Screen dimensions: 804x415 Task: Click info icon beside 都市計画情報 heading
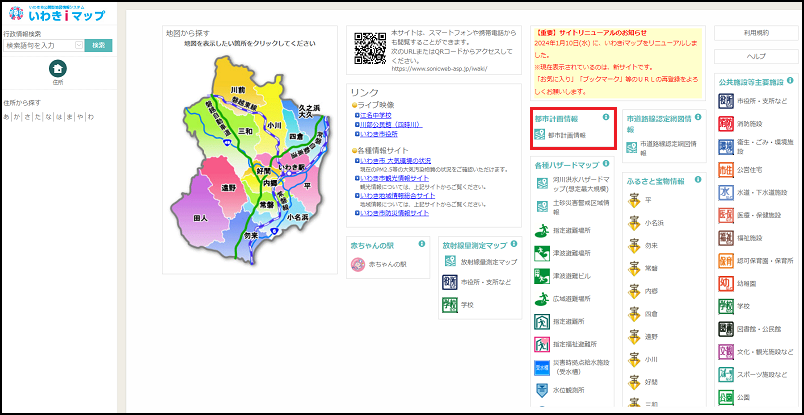[606, 117]
